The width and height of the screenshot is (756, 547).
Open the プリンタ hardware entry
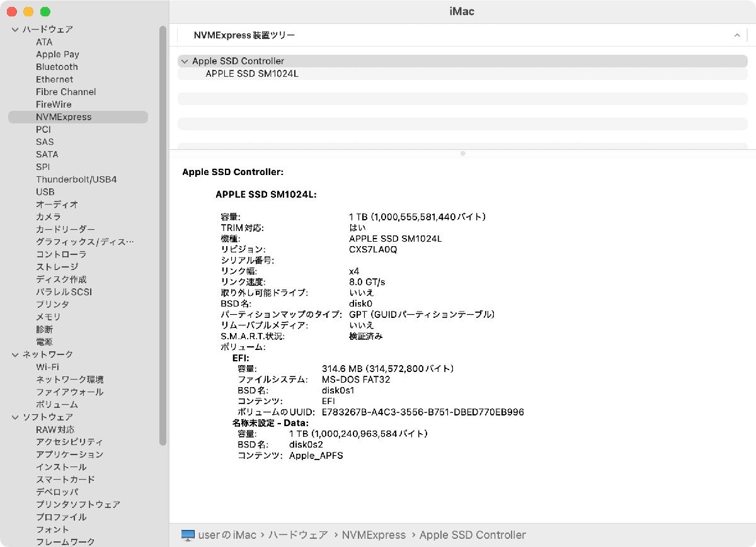[52, 305]
